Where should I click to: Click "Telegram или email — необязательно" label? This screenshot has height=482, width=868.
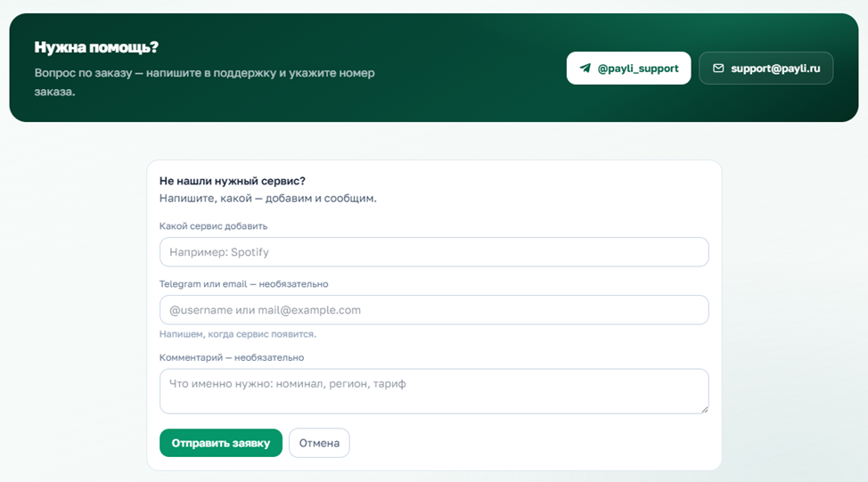pos(243,284)
